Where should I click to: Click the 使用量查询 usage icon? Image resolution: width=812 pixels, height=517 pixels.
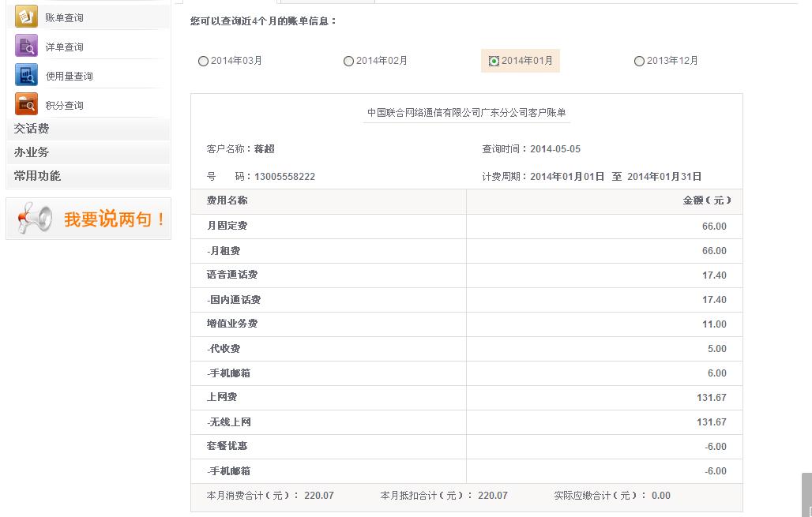26,76
